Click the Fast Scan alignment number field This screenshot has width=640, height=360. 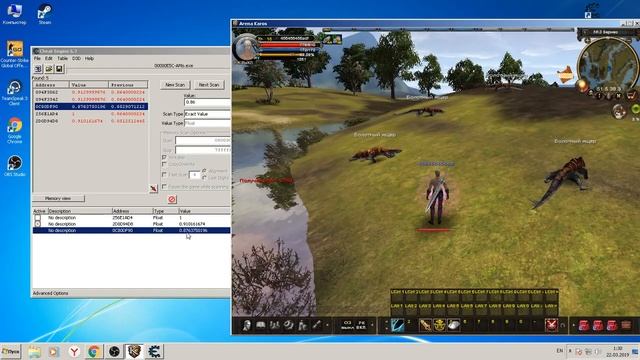(195, 175)
